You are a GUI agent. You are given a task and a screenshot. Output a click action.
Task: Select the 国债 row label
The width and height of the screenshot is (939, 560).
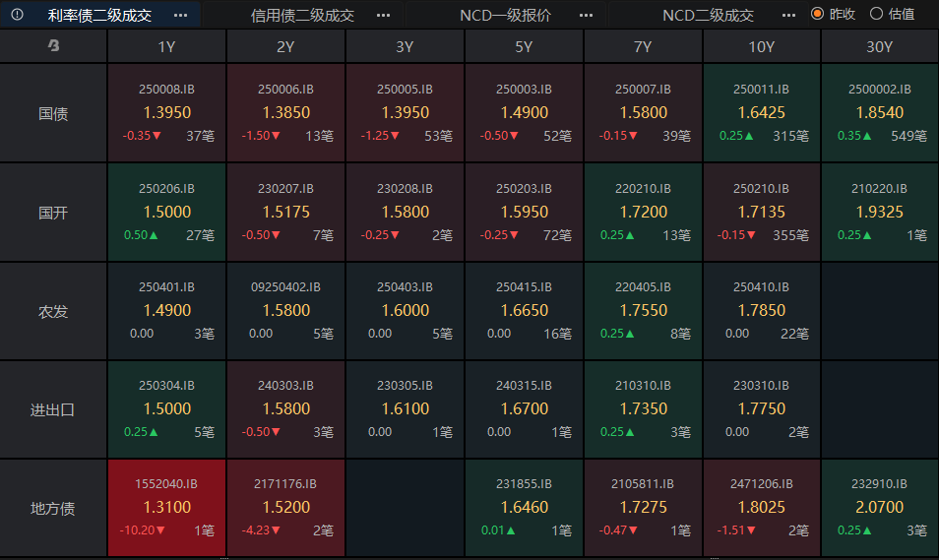click(53, 113)
